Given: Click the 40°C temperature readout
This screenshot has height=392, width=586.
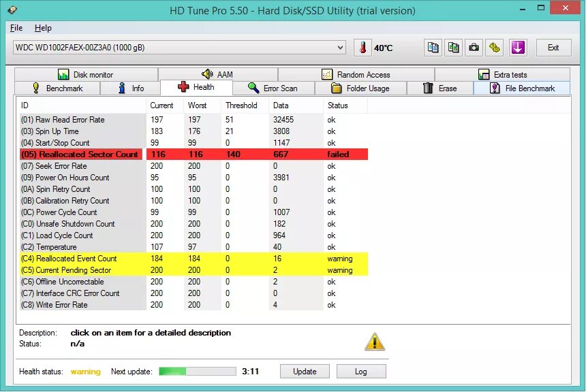Looking at the screenshot, I should tap(384, 48).
